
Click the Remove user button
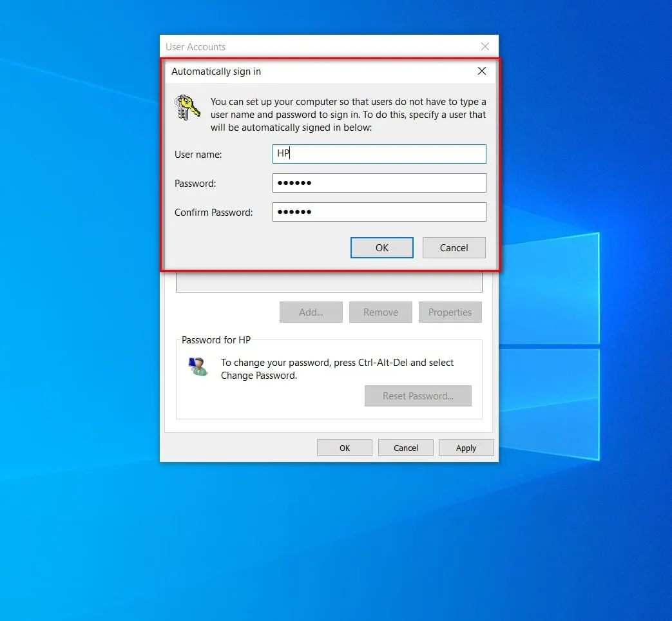380,312
